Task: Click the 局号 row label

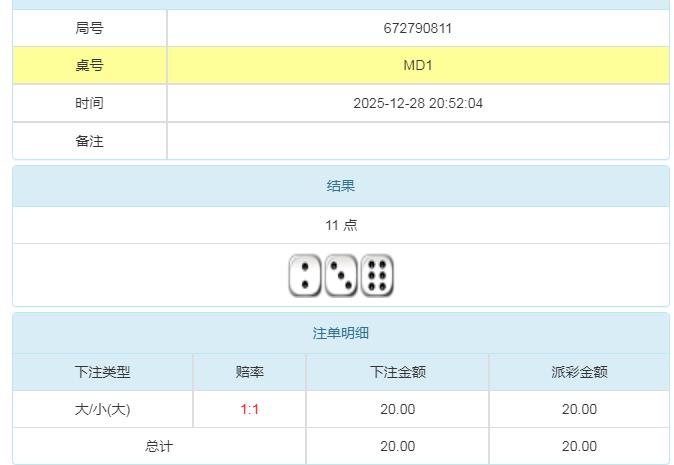Action: coord(89,28)
